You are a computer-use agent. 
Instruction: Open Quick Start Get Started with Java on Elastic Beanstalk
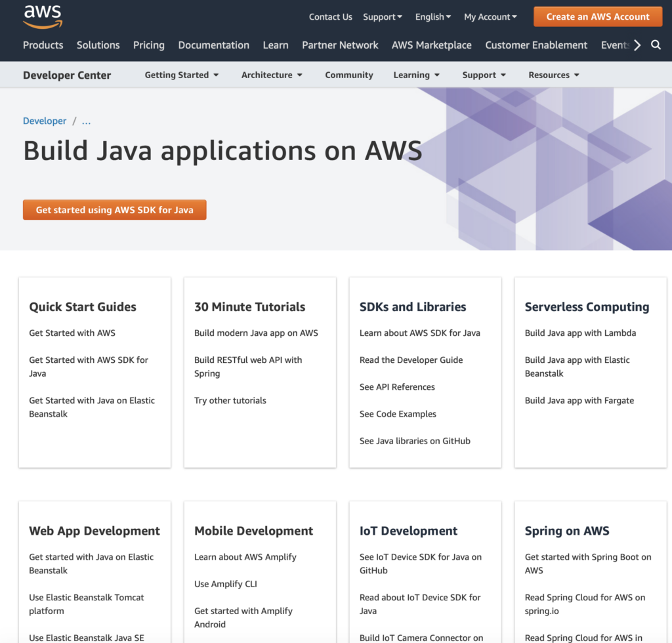click(x=92, y=407)
